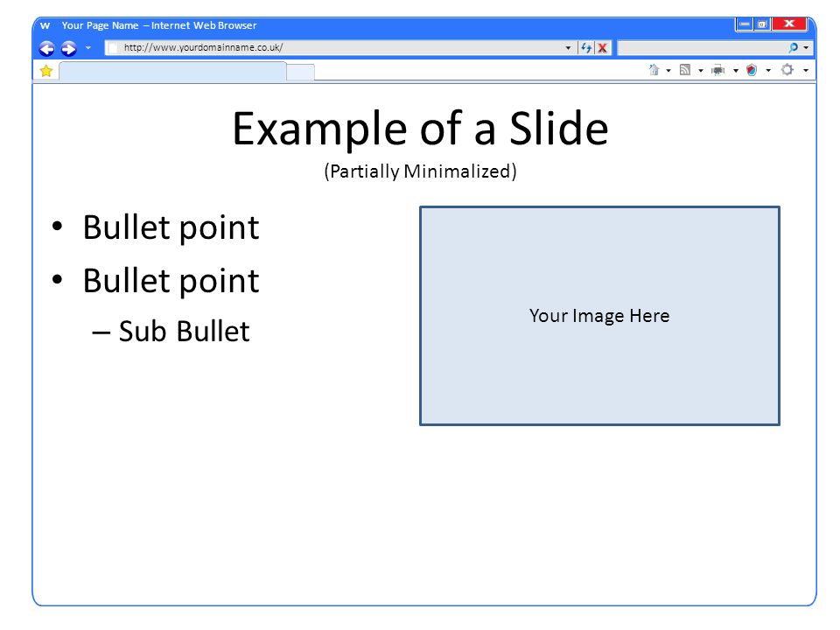The image size is (840, 630).
Task: Click the yellow Favorites star
Action: click(46, 71)
